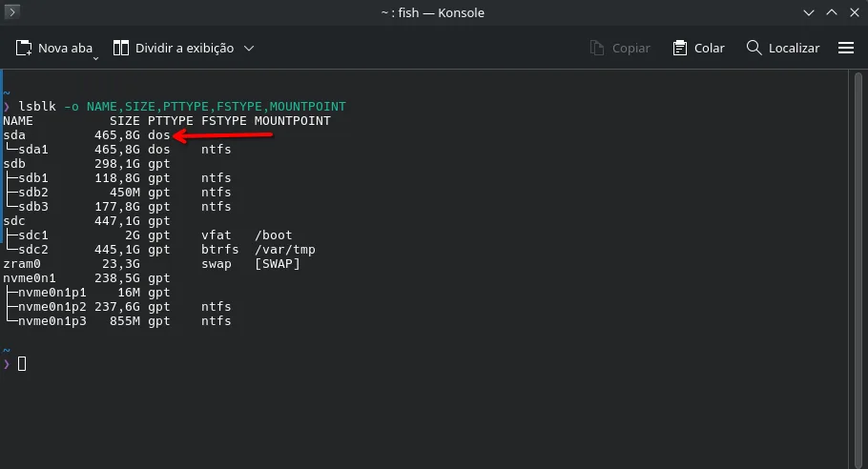Click the Dividir a exibição split icon
Viewport: 868px width, 469px height.
[x=121, y=48]
